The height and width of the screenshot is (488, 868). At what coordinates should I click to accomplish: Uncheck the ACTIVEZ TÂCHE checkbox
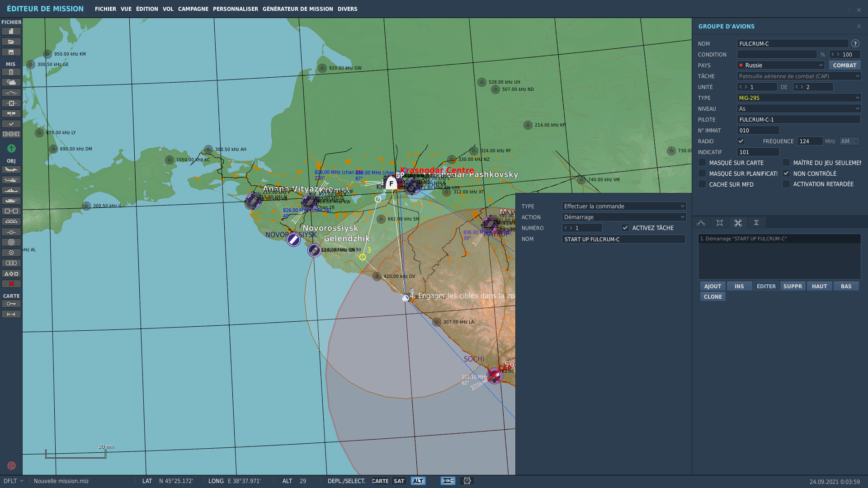[625, 228]
